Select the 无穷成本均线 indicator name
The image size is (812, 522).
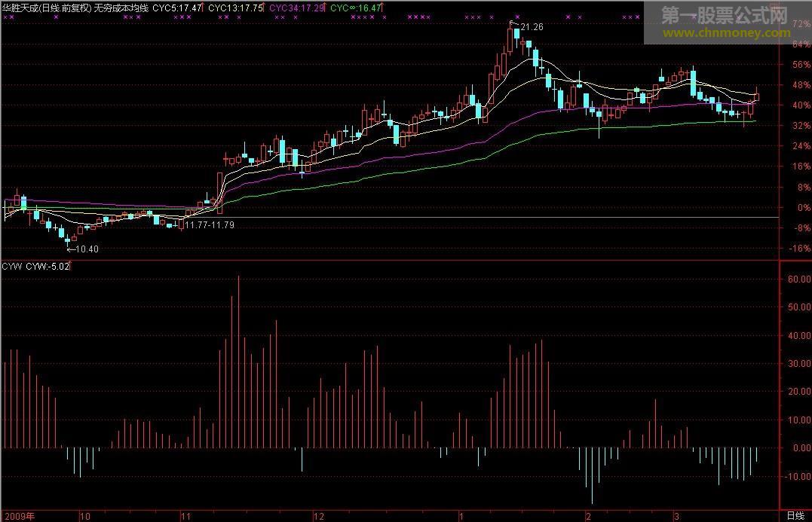point(121,8)
